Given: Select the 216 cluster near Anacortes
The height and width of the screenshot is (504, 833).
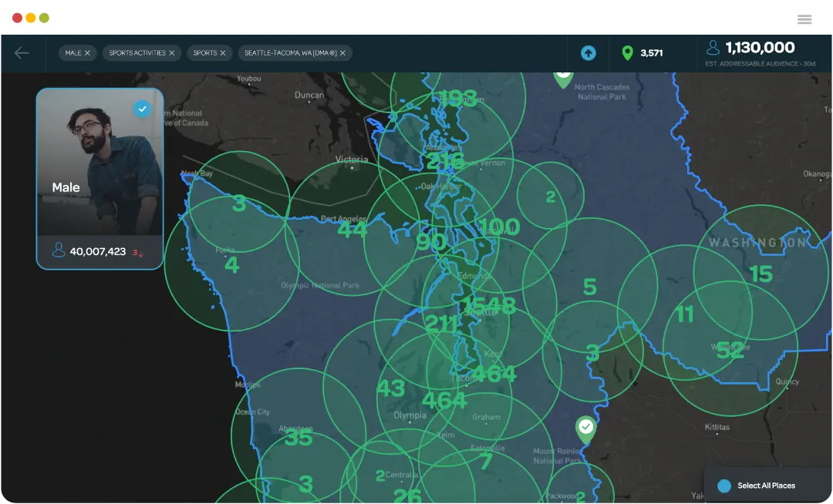Looking at the screenshot, I should 445,161.
